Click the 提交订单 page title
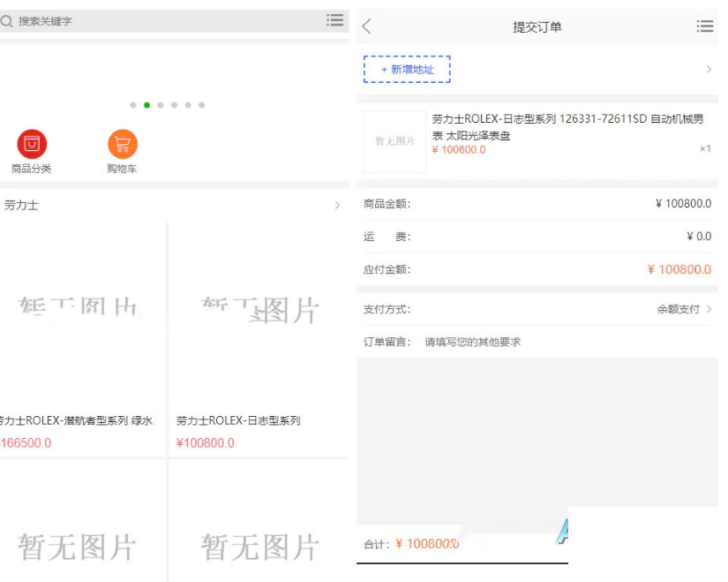This screenshot has width=728, height=582. 537,27
